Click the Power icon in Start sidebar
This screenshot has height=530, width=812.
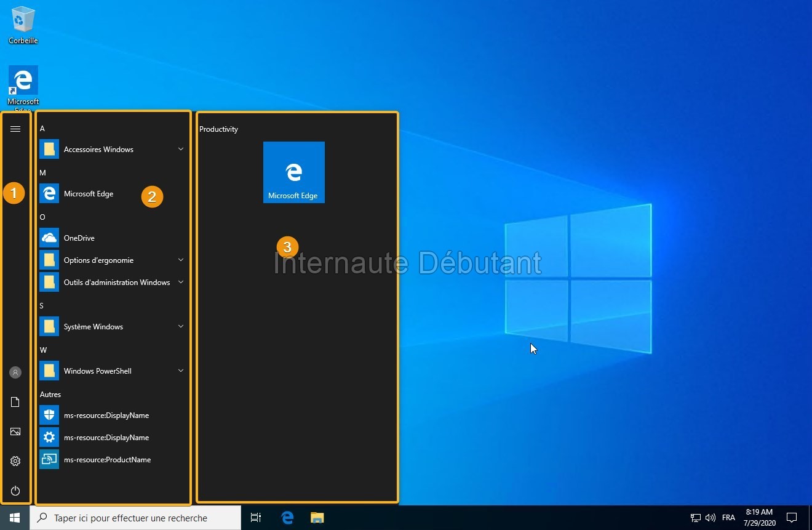15,491
